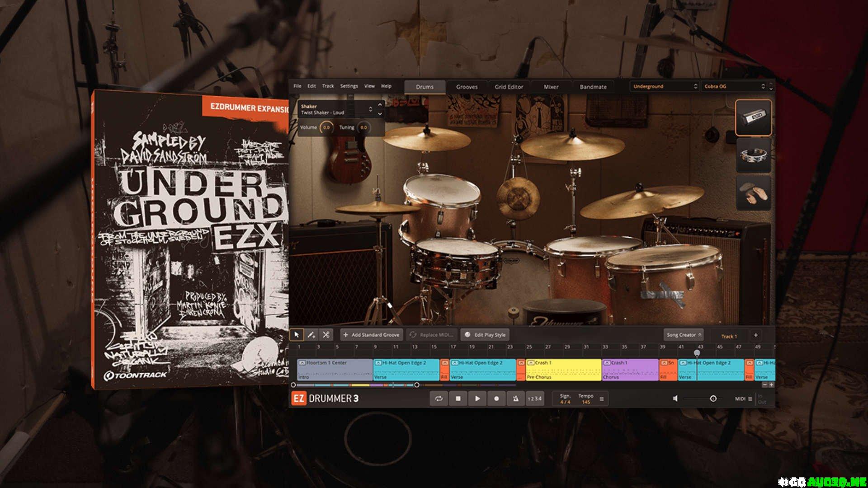Open the File menu

pyautogui.click(x=297, y=86)
